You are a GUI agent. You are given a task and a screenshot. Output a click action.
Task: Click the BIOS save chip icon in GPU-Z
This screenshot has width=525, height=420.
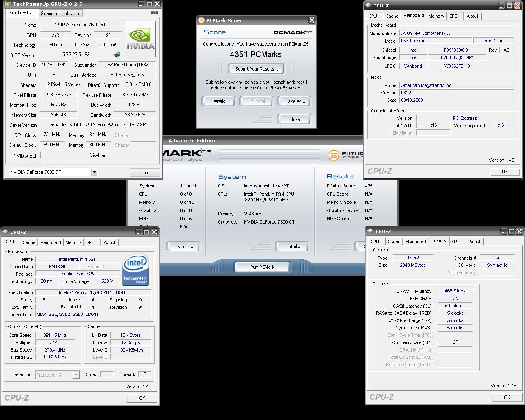click(x=117, y=55)
